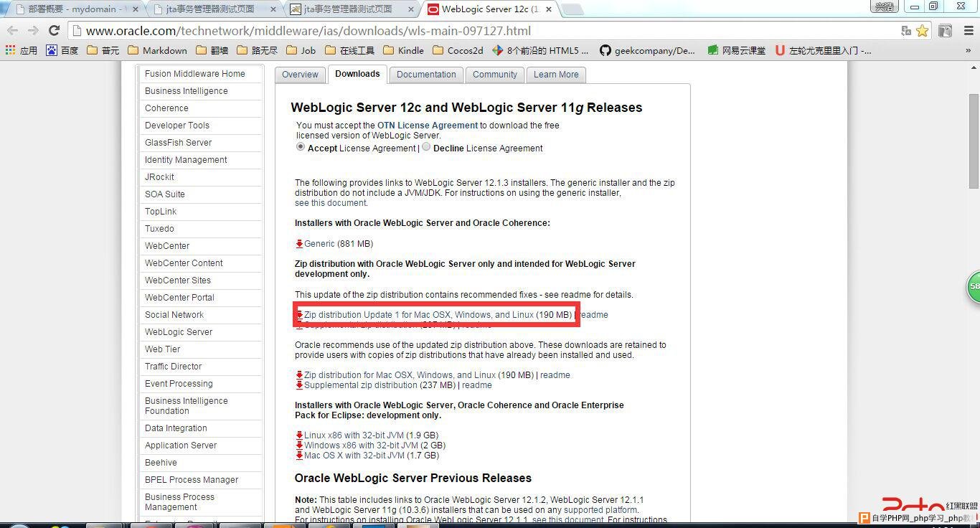
Task: Open the translate icon in address bar
Action: coord(906,31)
